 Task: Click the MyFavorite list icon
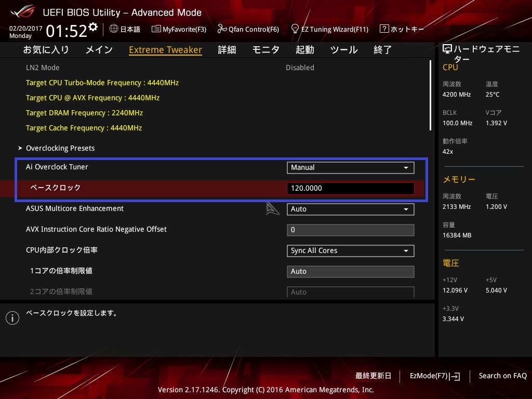[156, 29]
